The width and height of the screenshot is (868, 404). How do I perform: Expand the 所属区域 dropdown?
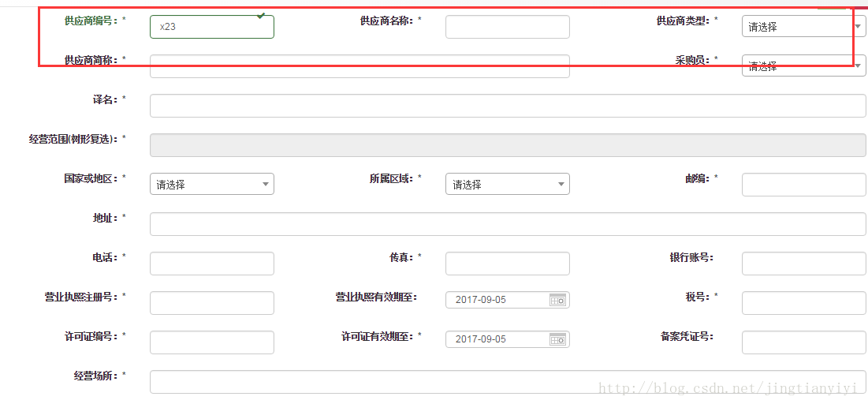[508, 184]
